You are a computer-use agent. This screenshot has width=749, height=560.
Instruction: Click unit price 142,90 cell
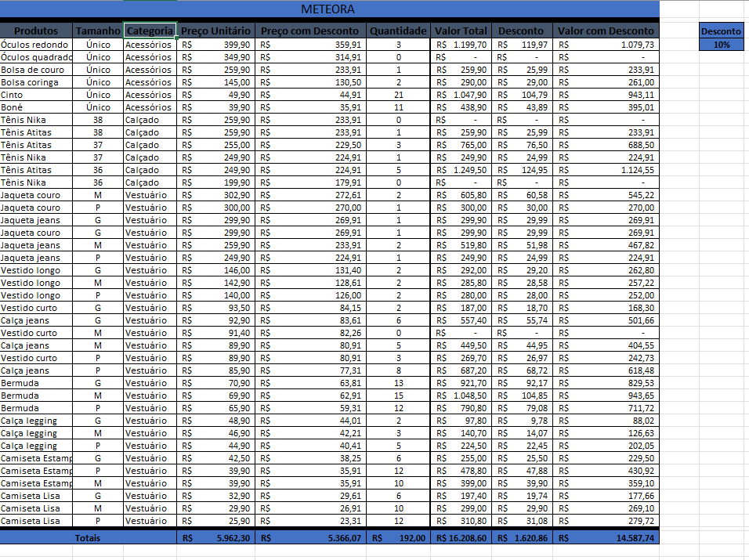click(216, 283)
